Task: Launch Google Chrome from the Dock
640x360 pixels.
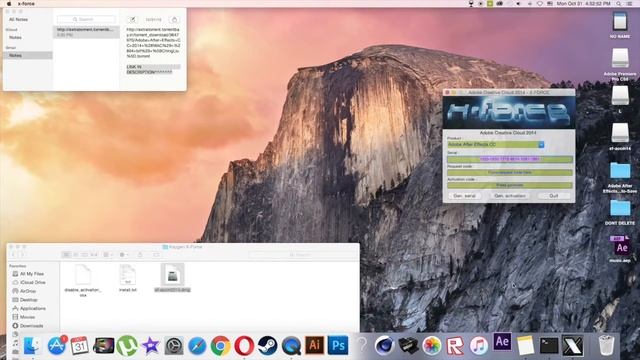Action: click(x=220, y=346)
